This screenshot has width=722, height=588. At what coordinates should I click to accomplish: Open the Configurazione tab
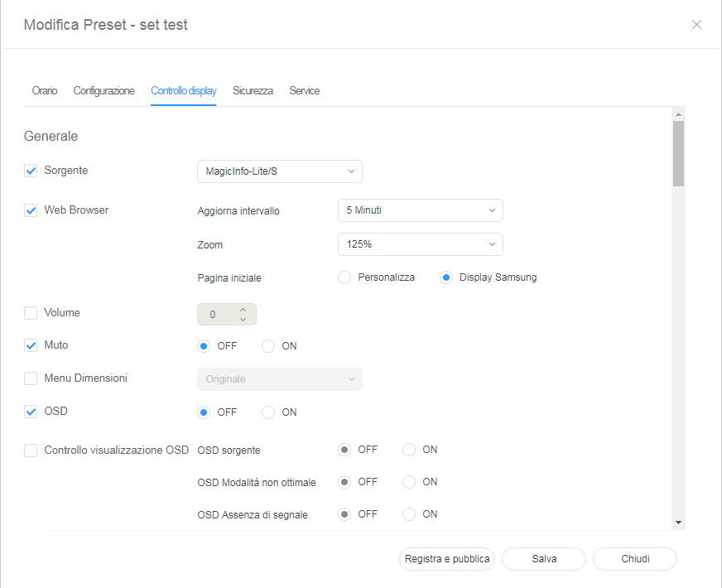103,91
